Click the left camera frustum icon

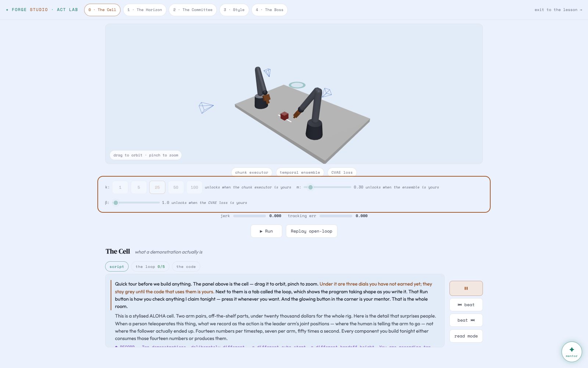point(206,107)
